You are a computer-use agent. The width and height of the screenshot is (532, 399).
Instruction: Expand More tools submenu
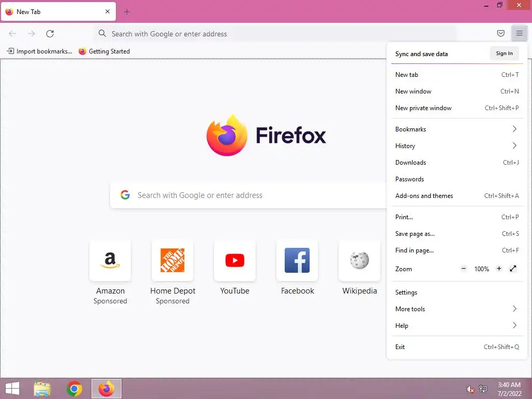coord(457,309)
